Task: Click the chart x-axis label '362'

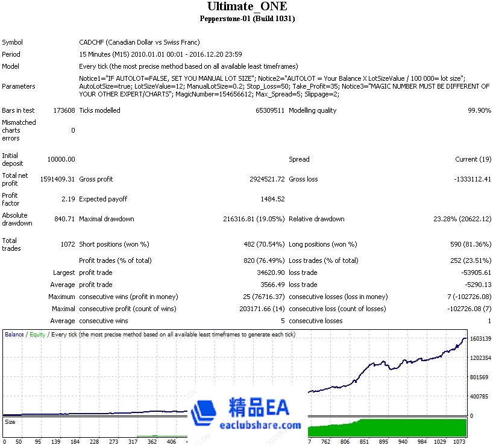Action: pos(152,442)
